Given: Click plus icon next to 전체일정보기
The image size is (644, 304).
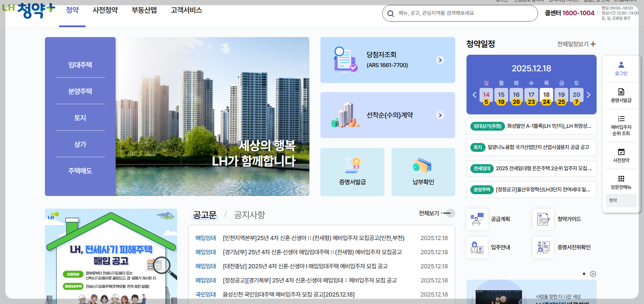Looking at the screenshot, I should 593,44.
